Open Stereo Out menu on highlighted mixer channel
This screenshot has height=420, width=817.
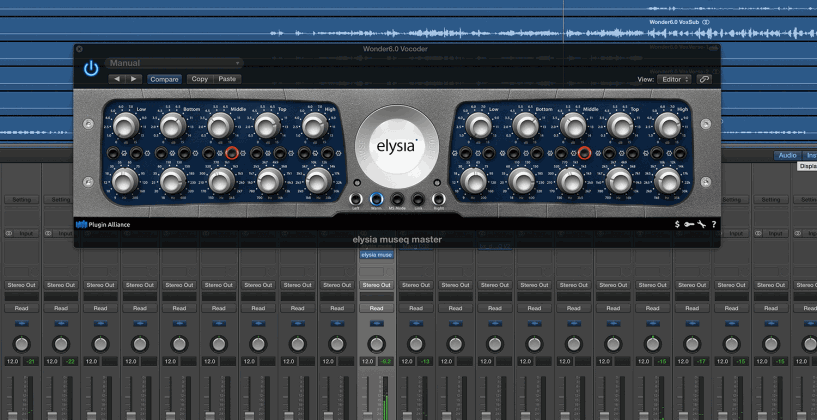[x=376, y=285]
